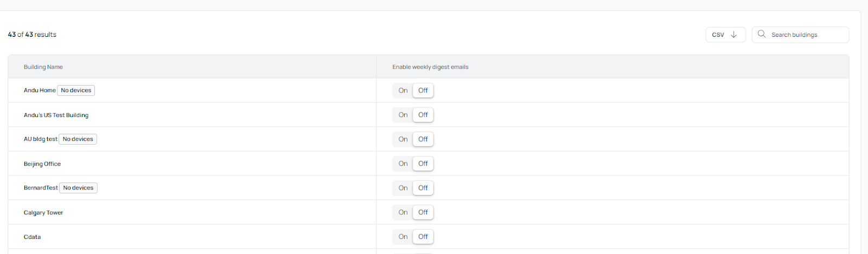This screenshot has height=254, width=868.
Task: Export results with the CSV button
Action: click(725, 35)
